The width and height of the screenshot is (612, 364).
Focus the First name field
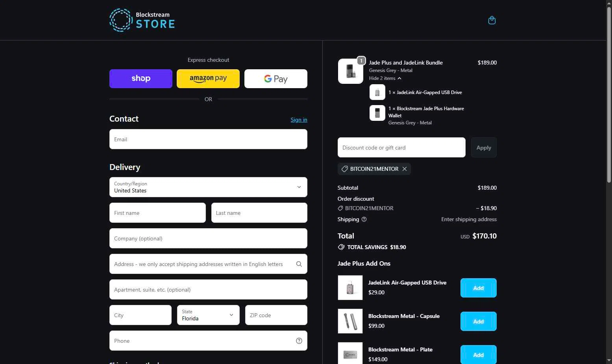point(157,213)
